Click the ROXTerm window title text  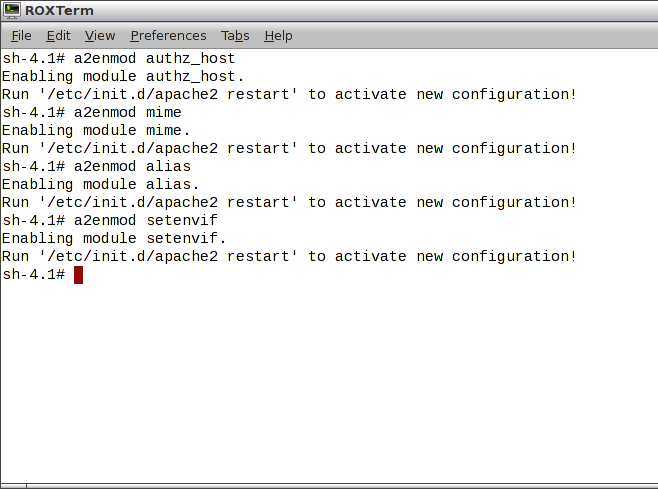coord(59,11)
